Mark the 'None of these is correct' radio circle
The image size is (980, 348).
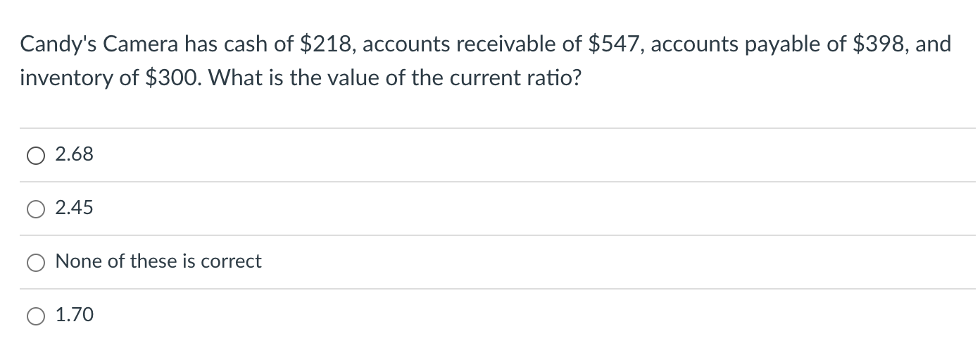pyautogui.click(x=37, y=263)
